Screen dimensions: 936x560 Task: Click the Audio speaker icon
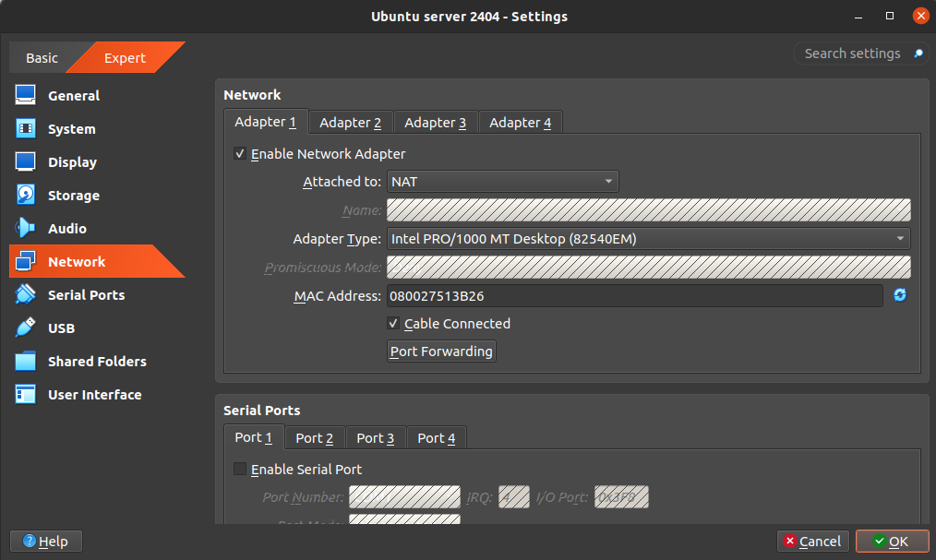tap(26, 229)
